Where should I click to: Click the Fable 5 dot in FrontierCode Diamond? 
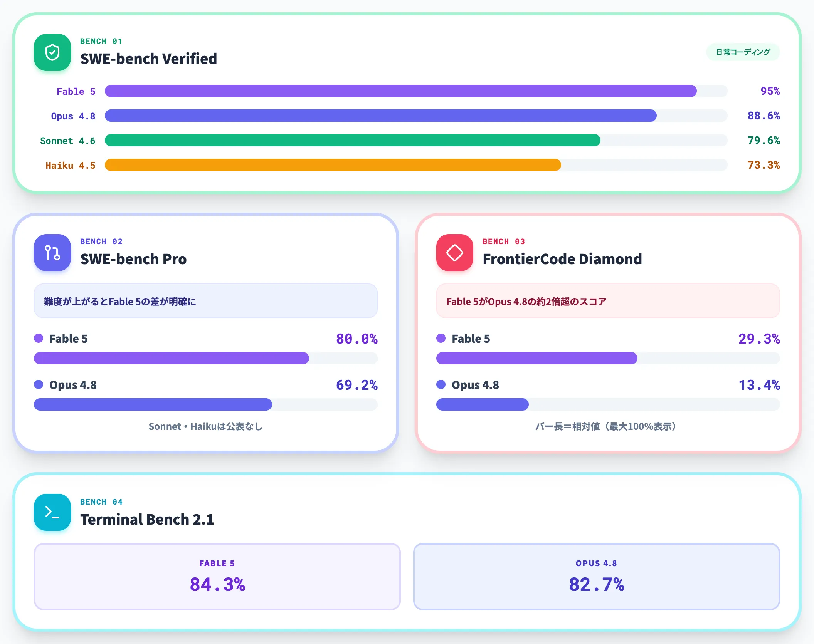click(x=441, y=338)
